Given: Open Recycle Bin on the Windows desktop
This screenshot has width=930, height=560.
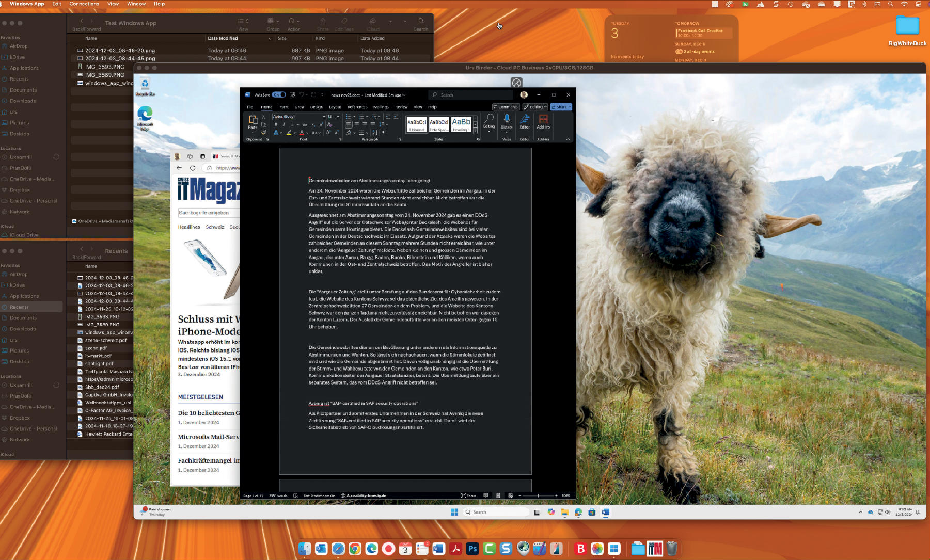Looking at the screenshot, I should [145, 87].
